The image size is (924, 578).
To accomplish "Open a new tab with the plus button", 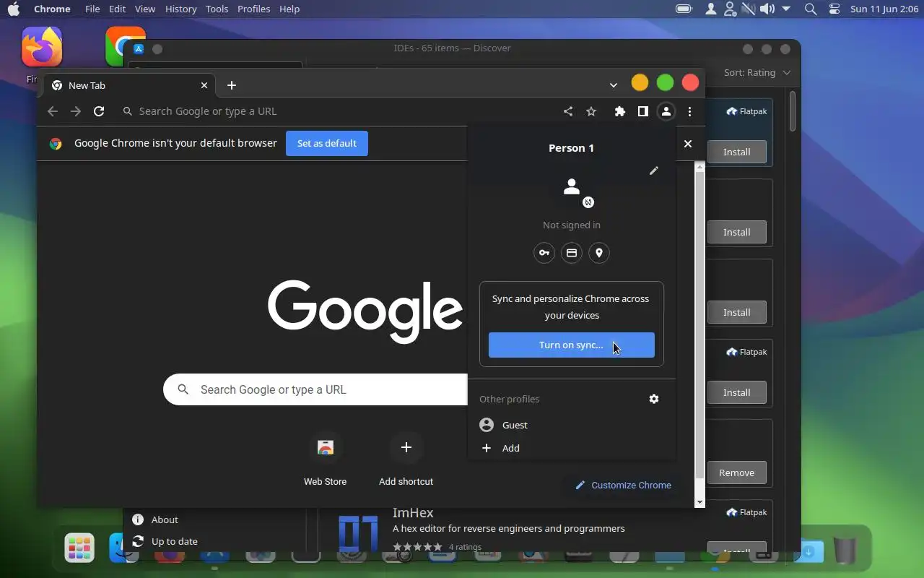I will [232, 85].
